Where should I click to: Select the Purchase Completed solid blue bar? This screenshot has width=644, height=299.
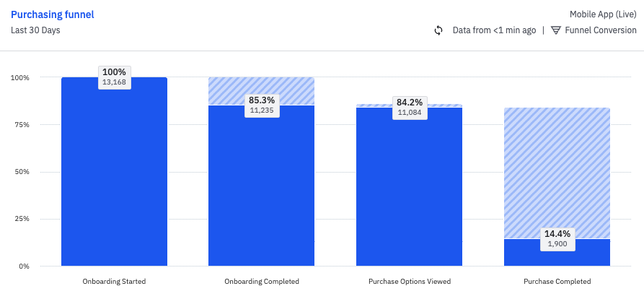click(x=557, y=254)
